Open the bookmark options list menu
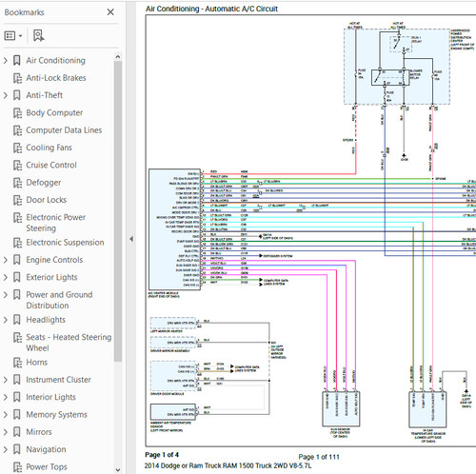The width and height of the screenshot is (476, 474). [x=13, y=35]
